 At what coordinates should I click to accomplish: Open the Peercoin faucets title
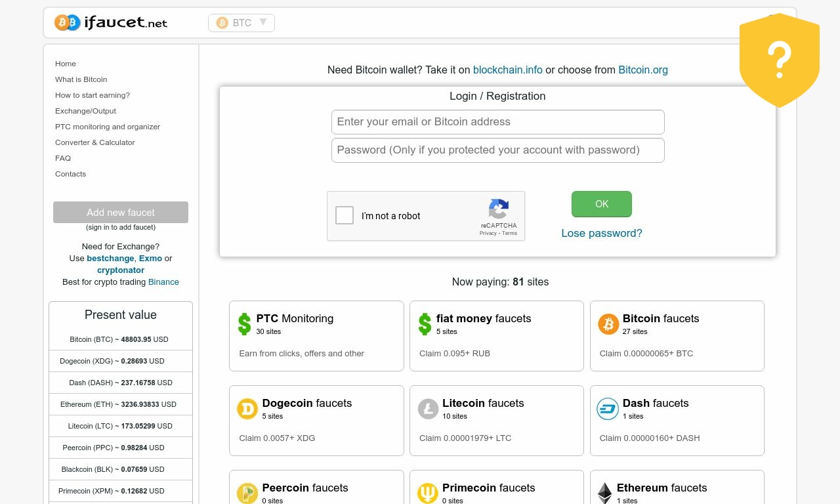[x=305, y=488]
